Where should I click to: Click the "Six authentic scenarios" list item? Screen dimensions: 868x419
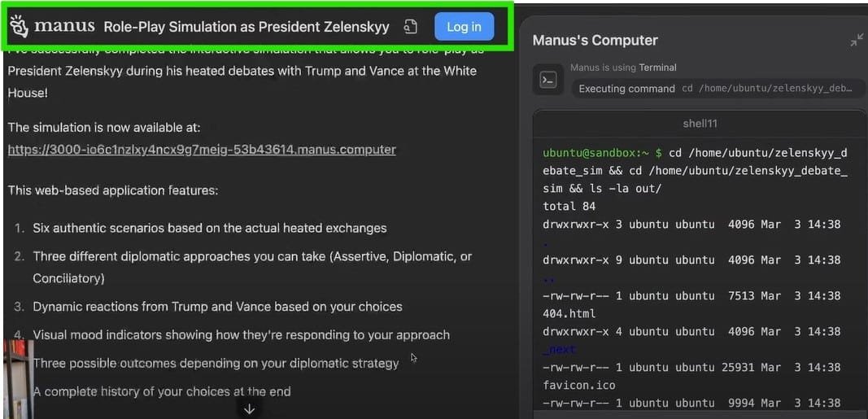point(209,228)
